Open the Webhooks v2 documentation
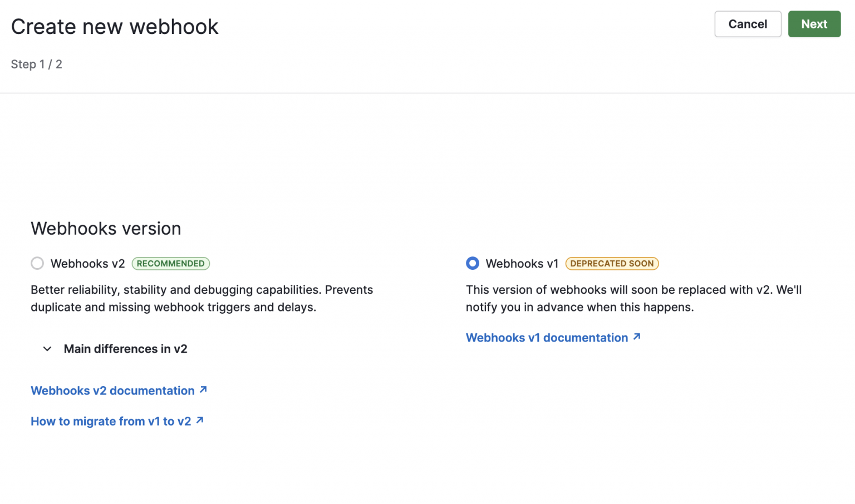The width and height of the screenshot is (855, 504). tap(112, 390)
